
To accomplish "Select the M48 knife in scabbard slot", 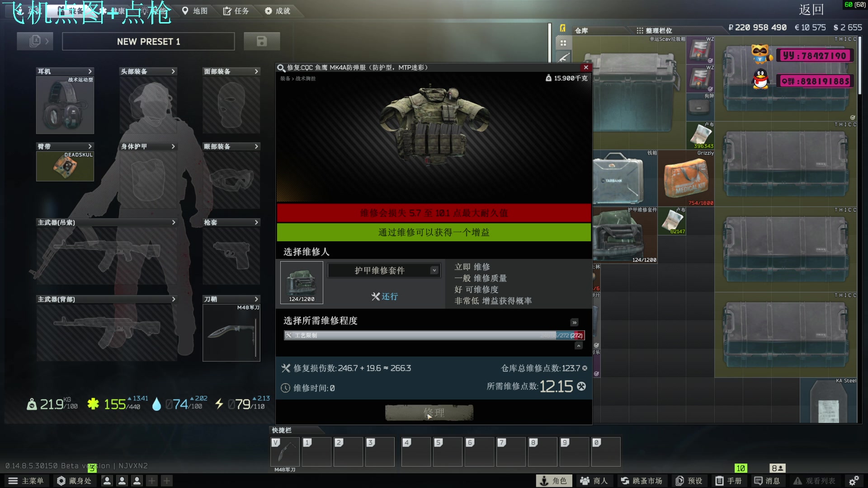I will click(x=231, y=333).
